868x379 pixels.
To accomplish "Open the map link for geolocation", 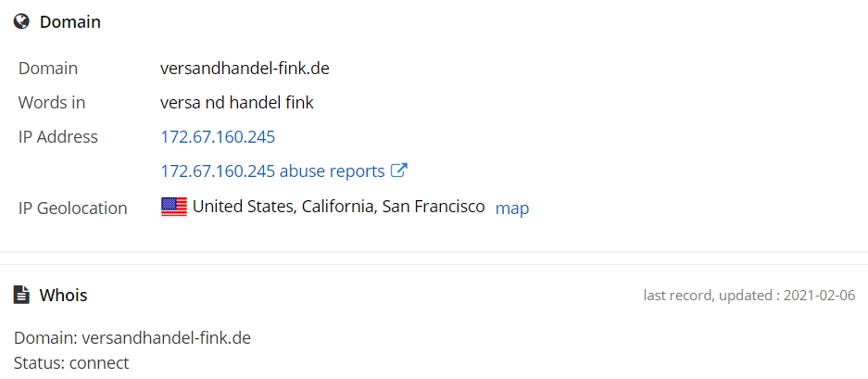I will pos(512,208).
